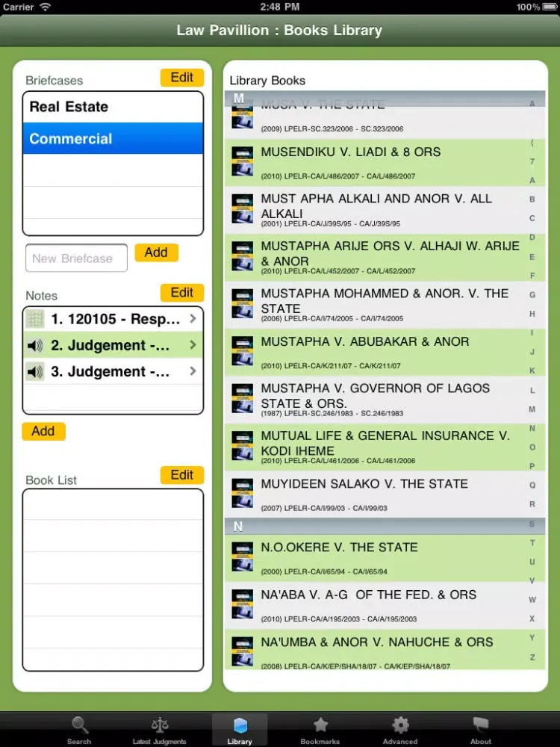Jump to letter B in index

click(x=532, y=199)
